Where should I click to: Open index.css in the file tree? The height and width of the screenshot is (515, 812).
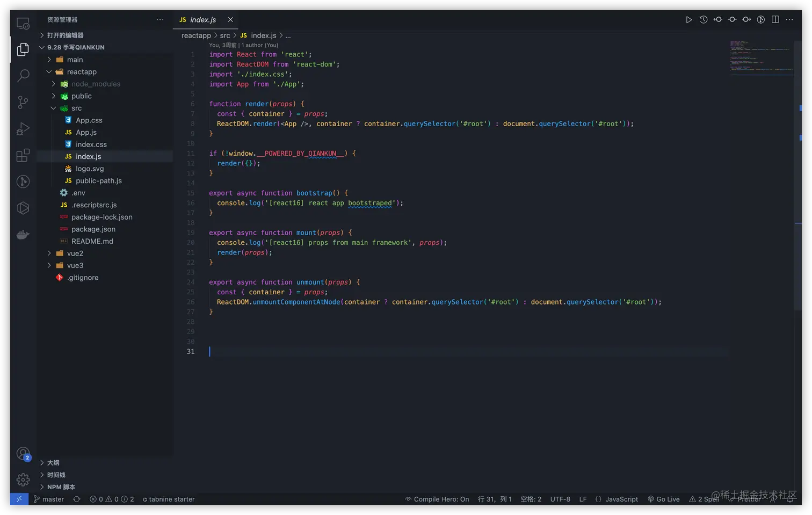(x=105, y=144)
